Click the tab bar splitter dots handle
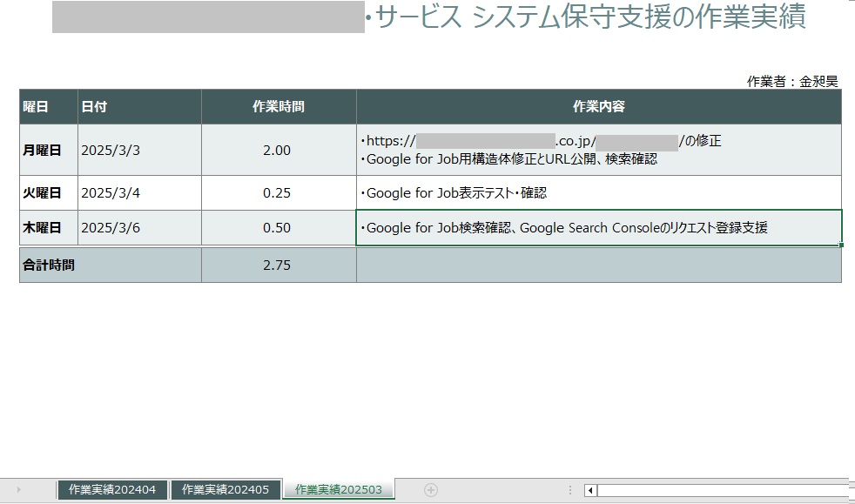 (569, 490)
